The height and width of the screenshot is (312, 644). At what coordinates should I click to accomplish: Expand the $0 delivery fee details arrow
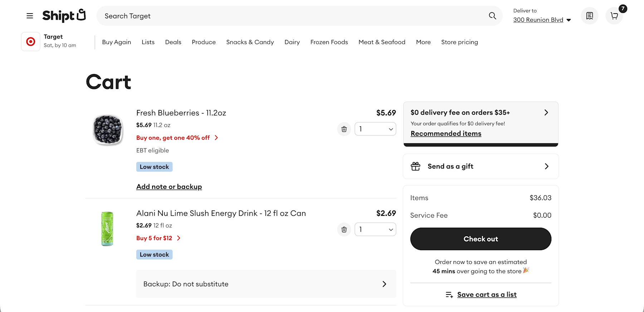point(546,113)
